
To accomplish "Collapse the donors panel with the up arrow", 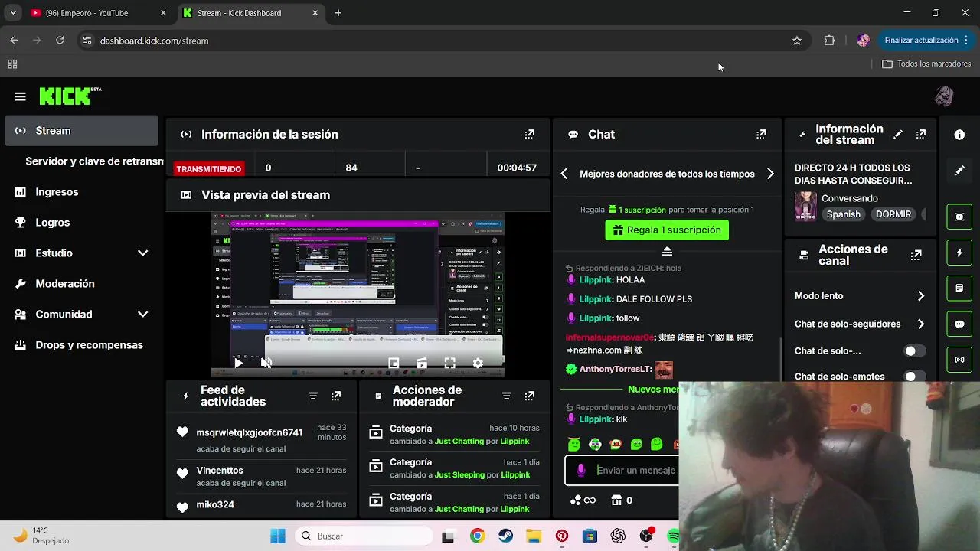I will click(x=667, y=252).
